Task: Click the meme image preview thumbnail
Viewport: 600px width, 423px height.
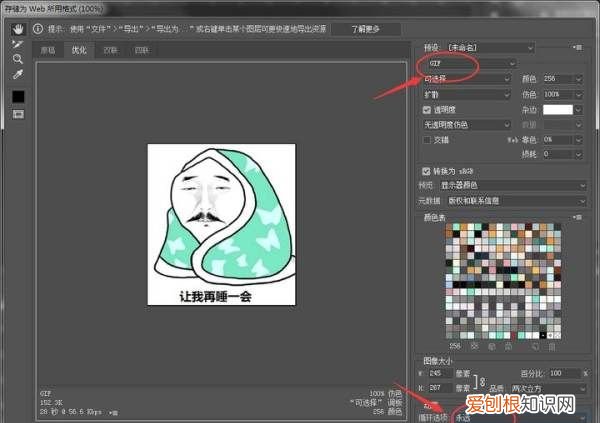Action: [x=222, y=224]
